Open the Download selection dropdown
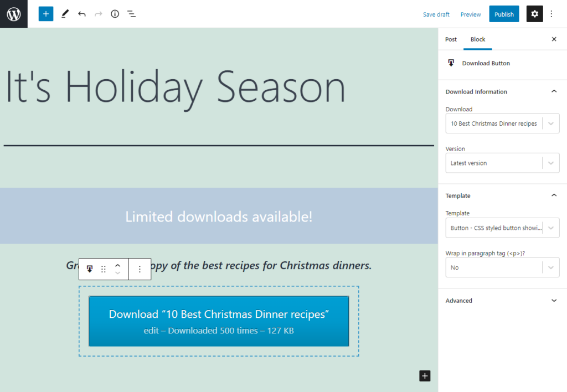This screenshot has width=567, height=392. tap(502, 123)
